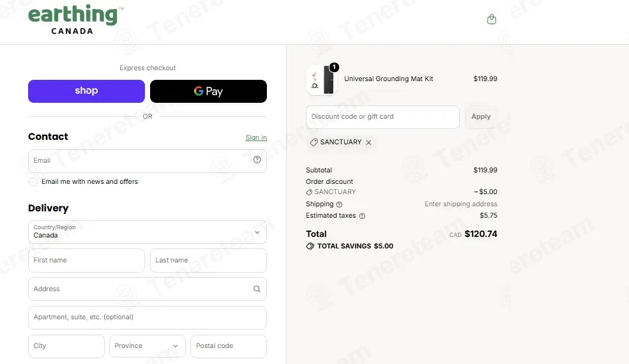Viewport: 629px width, 364px height.
Task: Enable Email me with news and offers
Action: [33, 182]
